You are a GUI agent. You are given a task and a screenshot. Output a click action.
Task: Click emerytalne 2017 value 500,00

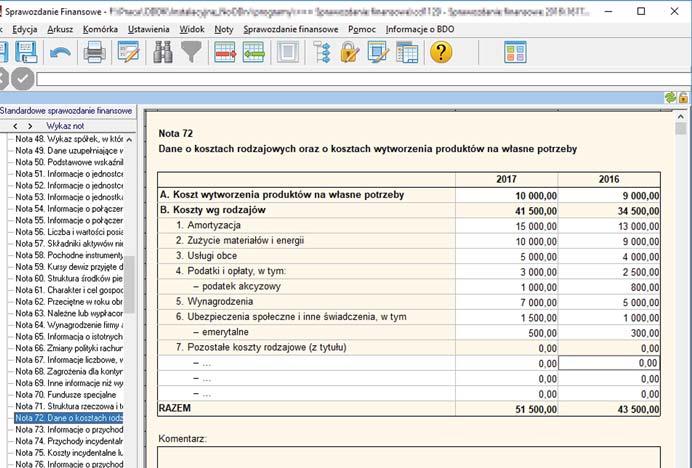507,333
